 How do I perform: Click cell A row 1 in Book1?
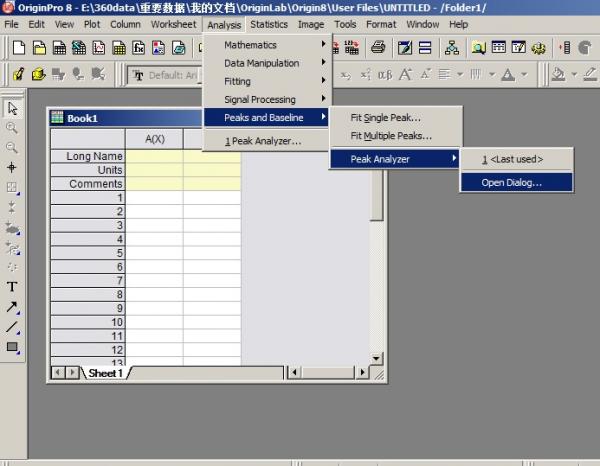155,198
